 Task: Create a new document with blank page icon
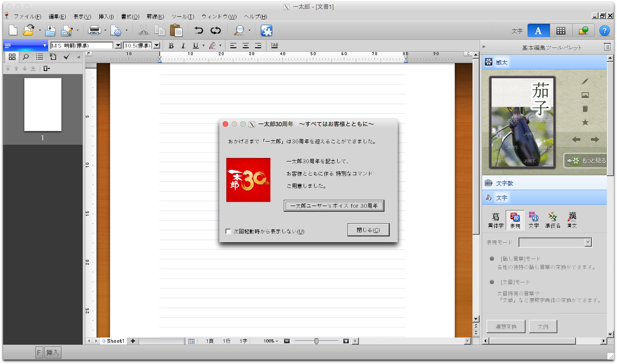pos(13,30)
